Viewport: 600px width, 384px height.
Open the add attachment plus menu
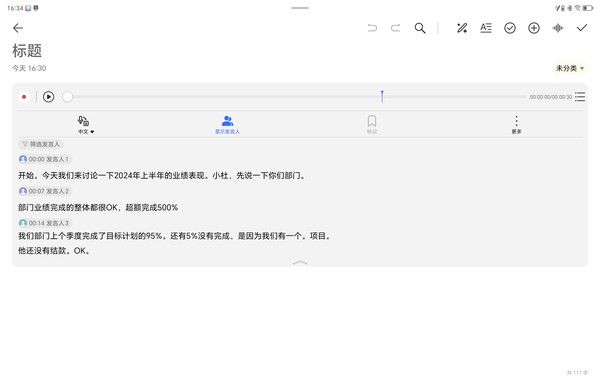pyautogui.click(x=534, y=28)
